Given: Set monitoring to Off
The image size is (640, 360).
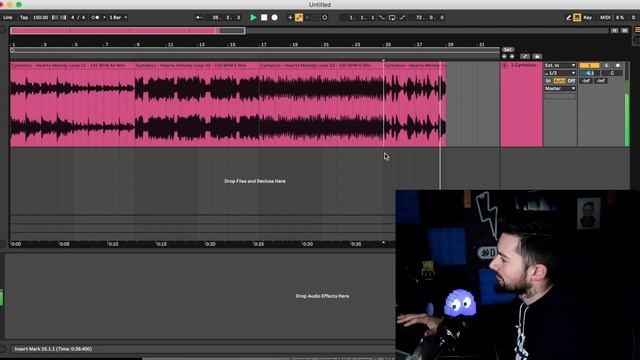Looking at the screenshot, I should click(x=571, y=81).
